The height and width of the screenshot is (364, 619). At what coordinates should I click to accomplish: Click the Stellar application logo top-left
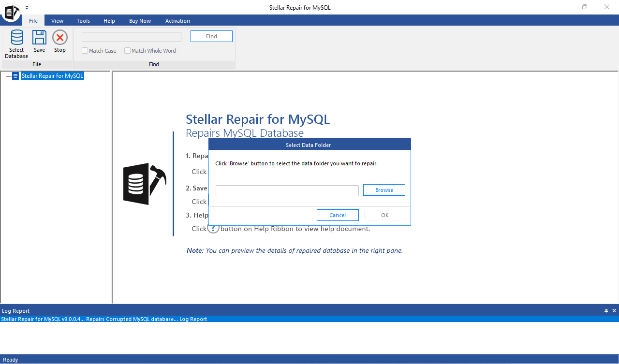11,13
